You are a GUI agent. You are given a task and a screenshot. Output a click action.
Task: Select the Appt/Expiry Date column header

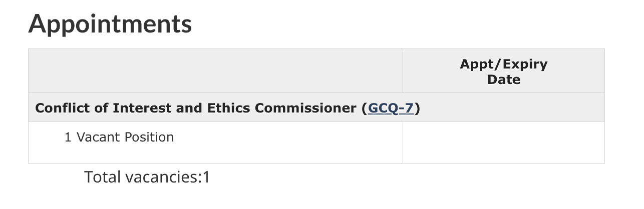503,71
